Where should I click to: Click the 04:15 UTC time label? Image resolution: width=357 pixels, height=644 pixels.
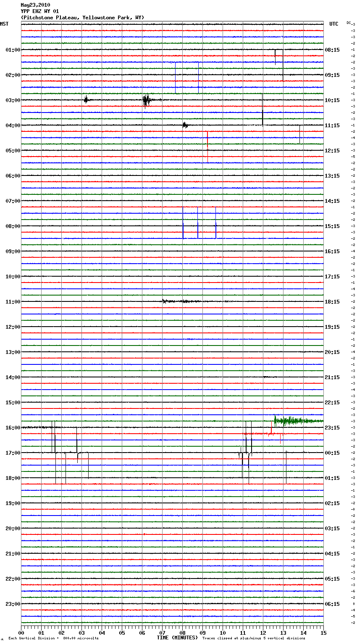332,554
